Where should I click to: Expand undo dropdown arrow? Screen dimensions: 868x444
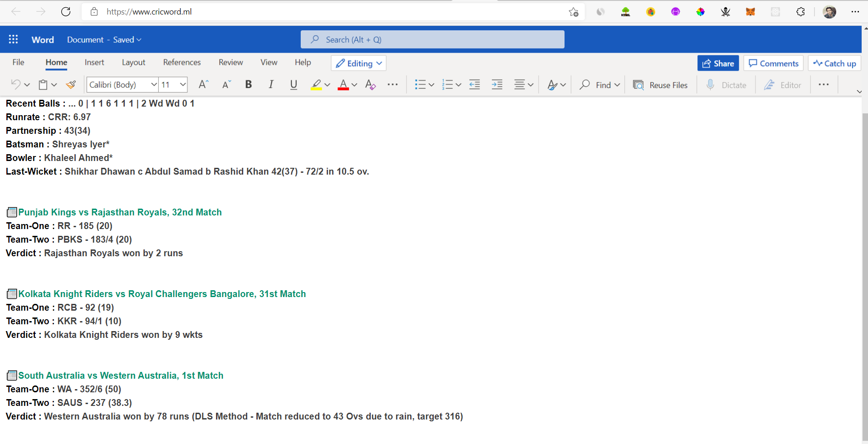click(27, 85)
